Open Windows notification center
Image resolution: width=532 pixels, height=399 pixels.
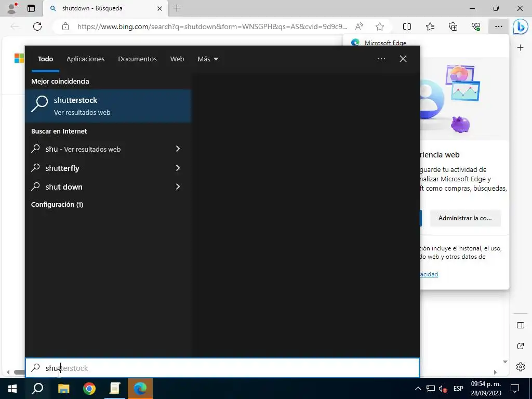click(515, 389)
